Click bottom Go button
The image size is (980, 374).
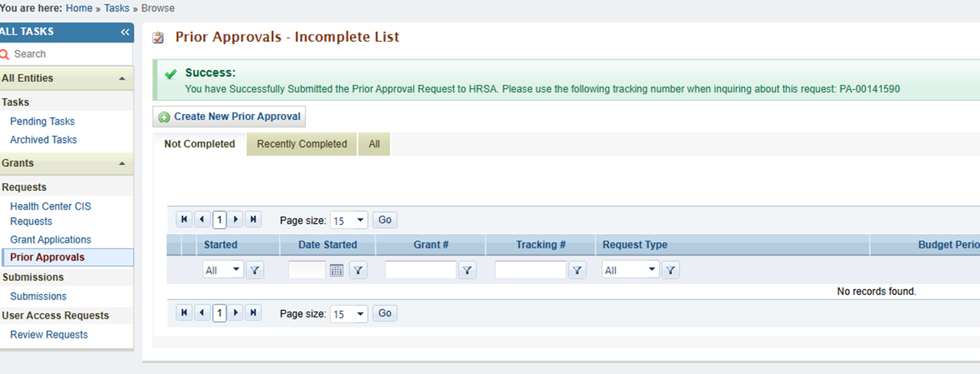(x=385, y=313)
